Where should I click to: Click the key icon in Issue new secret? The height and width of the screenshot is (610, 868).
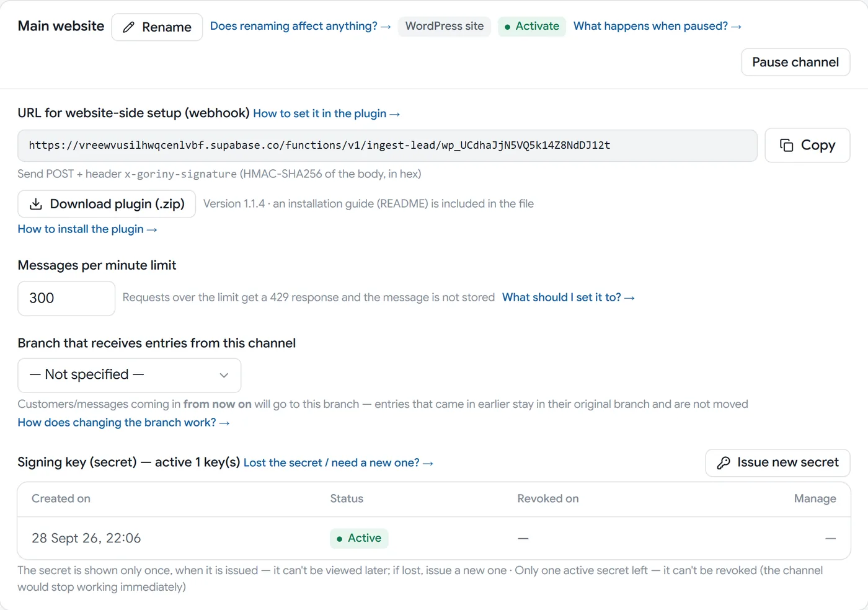(x=724, y=463)
